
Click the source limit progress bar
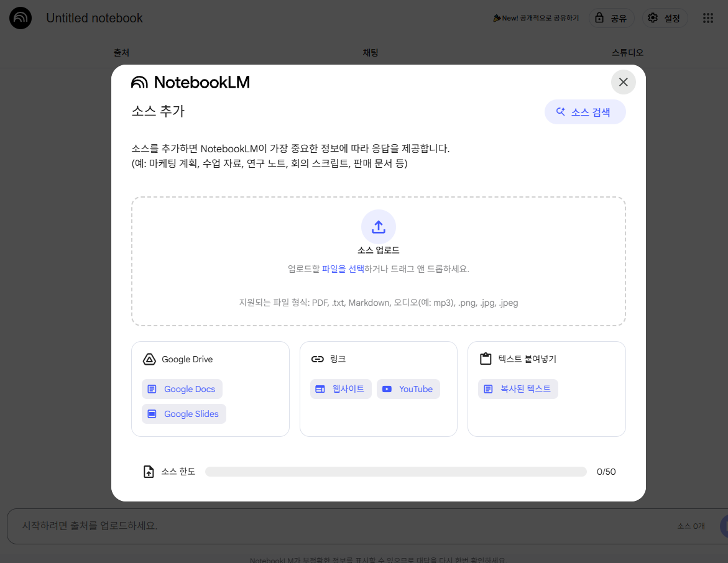coord(396,472)
